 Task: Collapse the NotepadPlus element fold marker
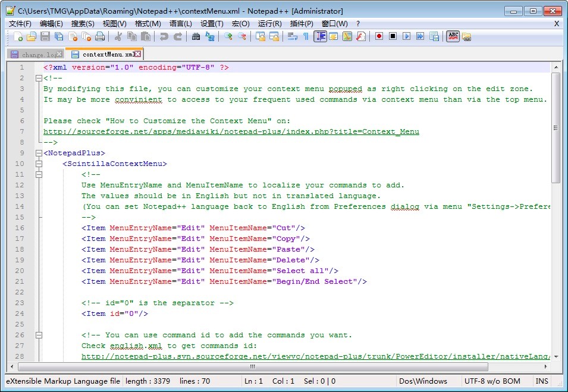39,153
